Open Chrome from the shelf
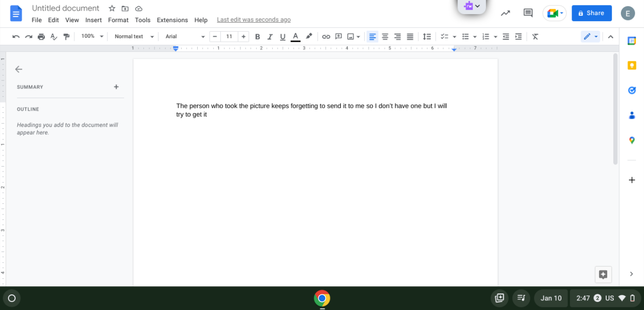Viewport: 644px width, 310px height. [322, 298]
